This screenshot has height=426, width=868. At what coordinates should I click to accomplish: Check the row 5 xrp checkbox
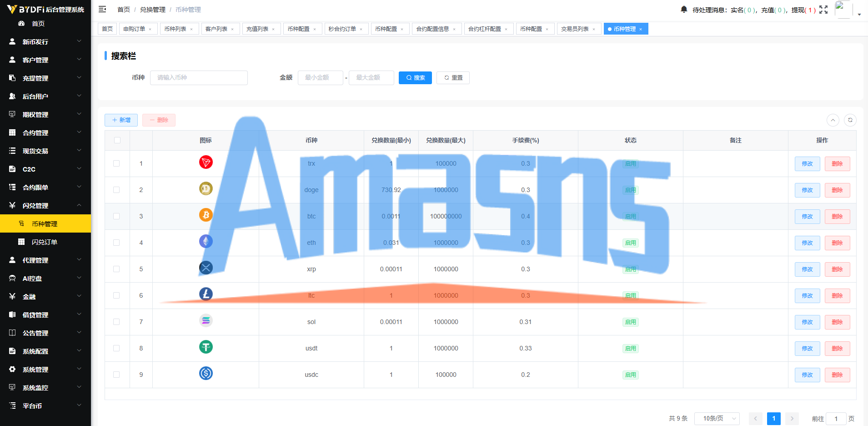click(x=116, y=269)
